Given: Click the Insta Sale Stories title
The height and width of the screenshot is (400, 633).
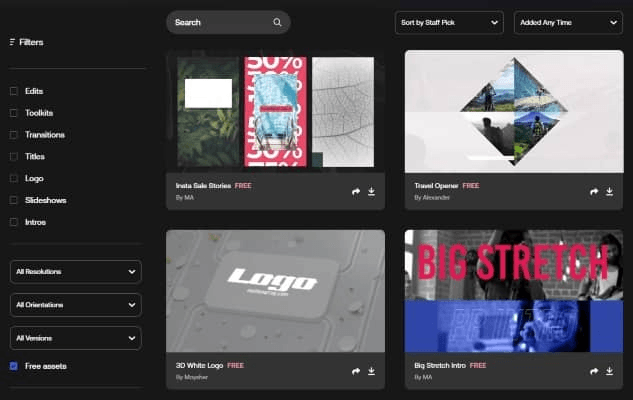Looking at the screenshot, I should coord(203,186).
